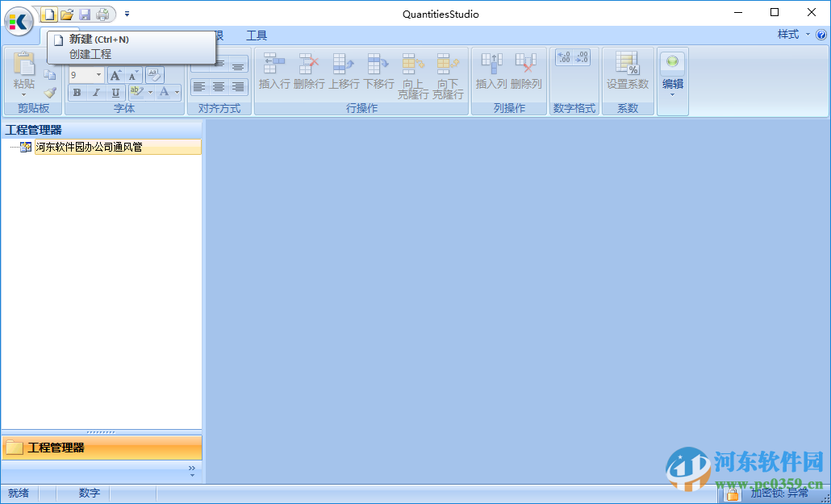Click the 设置系数 set coefficient icon
Viewport: 831px width, 504px height.
click(627, 71)
